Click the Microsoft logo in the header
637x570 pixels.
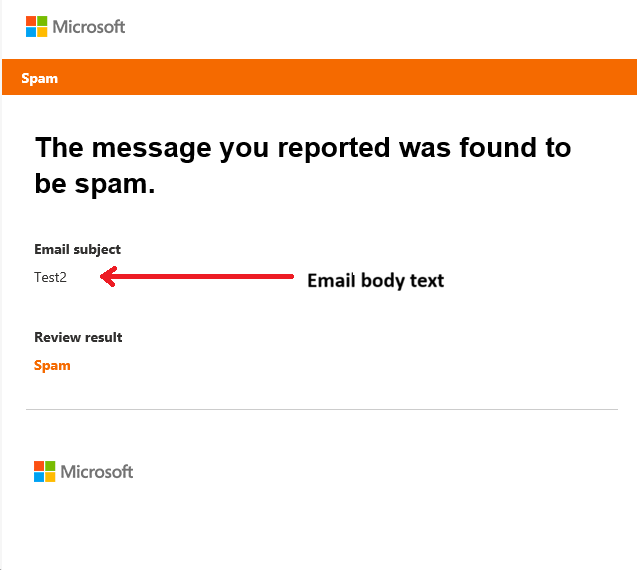coord(76,27)
